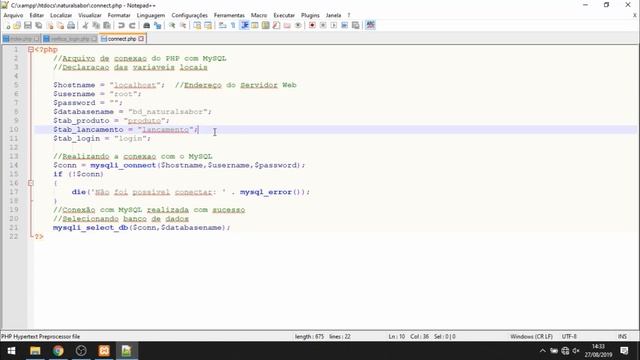This screenshot has height=360, width=640.
Task: Toggle Show All Characters pilcrow icon
Action: pyautogui.click(x=233, y=25)
